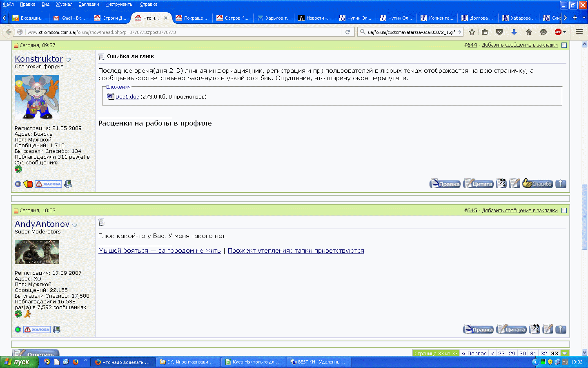Open the page-jump dropdown after page 33
The height and width of the screenshot is (368, 588).
[x=565, y=353]
